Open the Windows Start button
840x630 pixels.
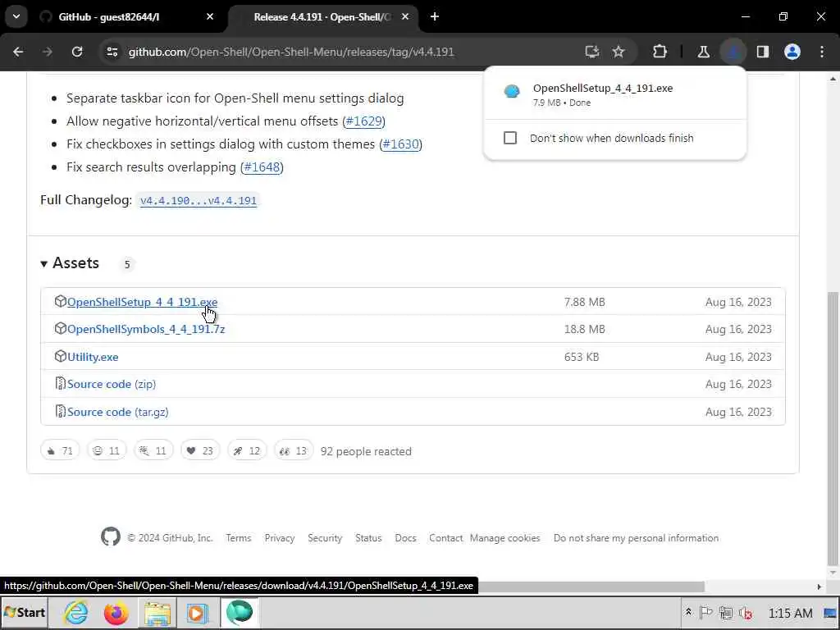[x=25, y=612]
